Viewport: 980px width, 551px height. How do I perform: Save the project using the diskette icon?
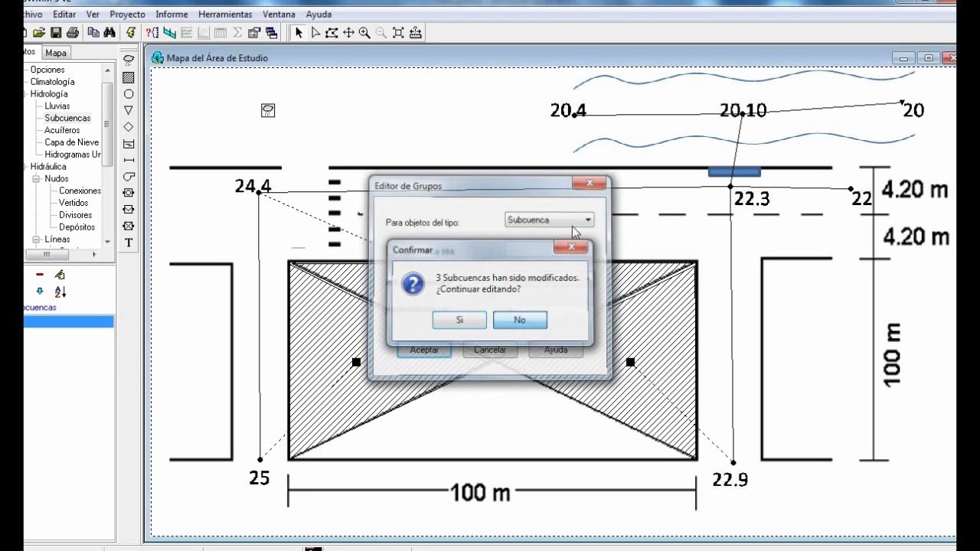[56, 33]
